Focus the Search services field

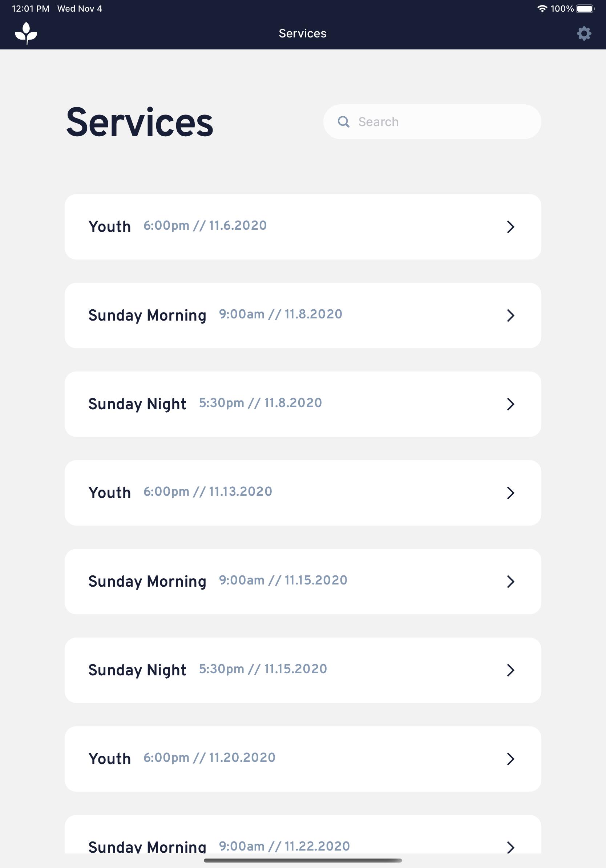[x=432, y=122]
